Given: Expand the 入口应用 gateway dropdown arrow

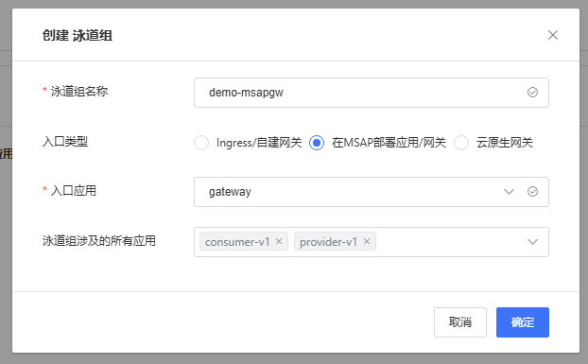Looking at the screenshot, I should pos(509,192).
